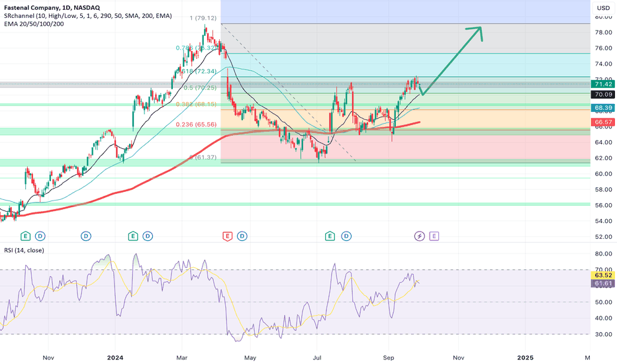Click the USD currency button on price axis

[x=603, y=8]
